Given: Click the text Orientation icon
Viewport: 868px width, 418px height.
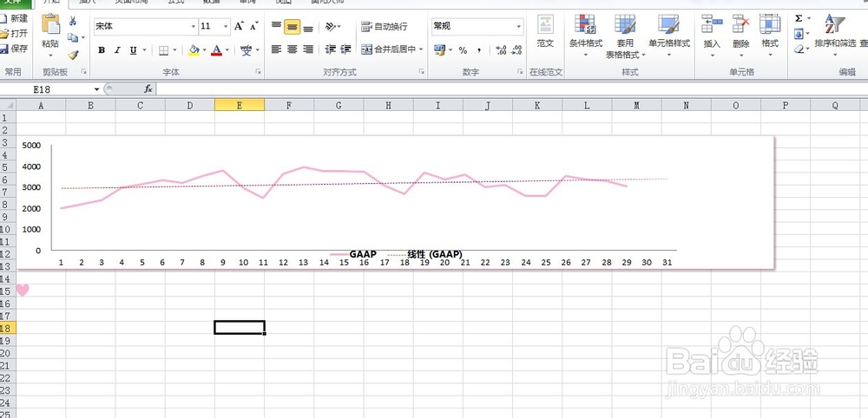Looking at the screenshot, I should point(331,26).
